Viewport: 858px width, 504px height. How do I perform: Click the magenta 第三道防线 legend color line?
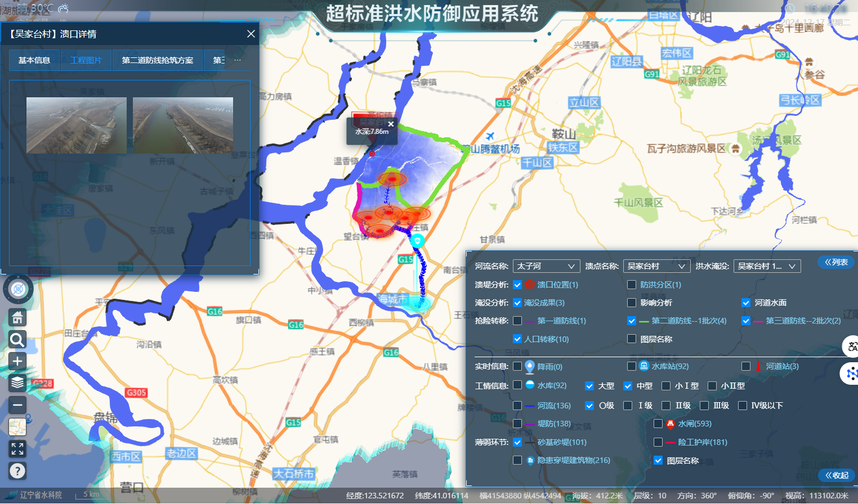coord(758,321)
